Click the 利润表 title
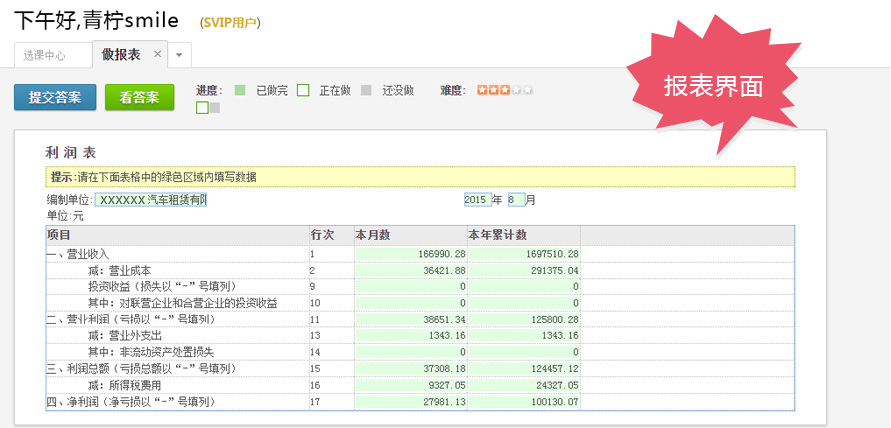Screen dimensions: 891x428 (71, 152)
